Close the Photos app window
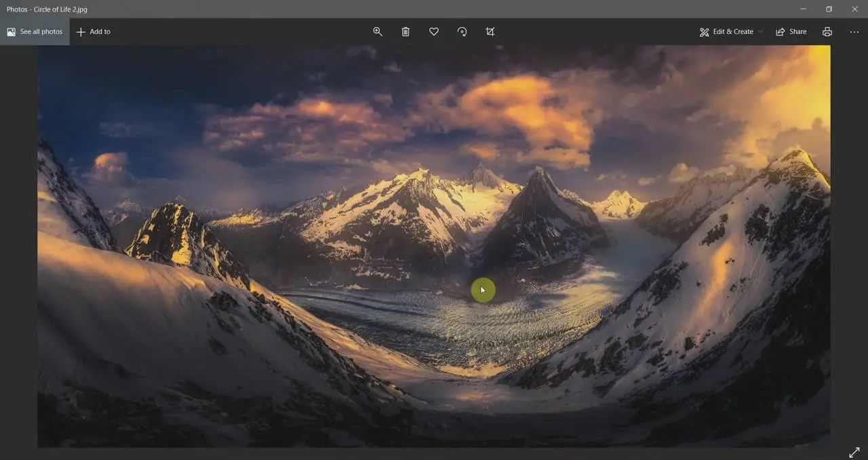Image resolution: width=868 pixels, height=460 pixels. [854, 9]
